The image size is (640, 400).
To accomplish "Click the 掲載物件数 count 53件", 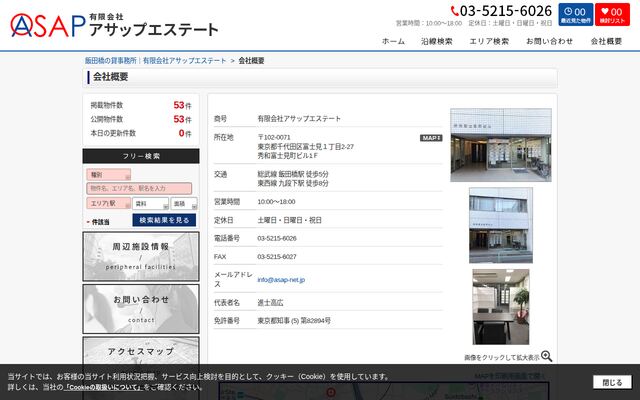I will (182, 105).
